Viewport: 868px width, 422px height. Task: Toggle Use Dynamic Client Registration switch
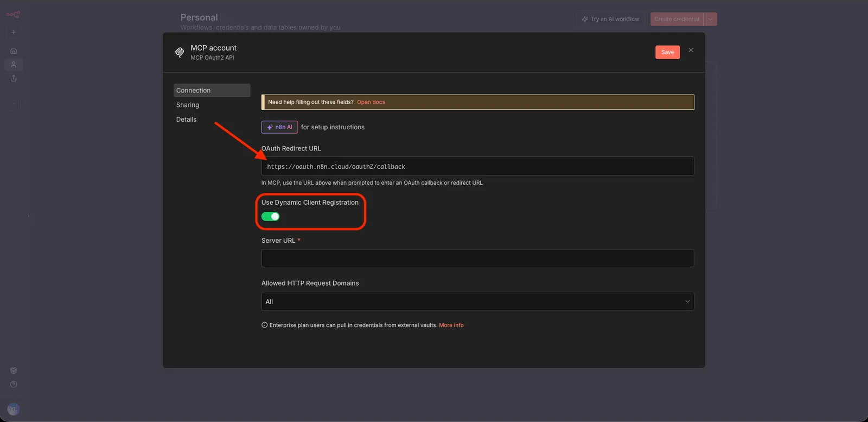270,217
